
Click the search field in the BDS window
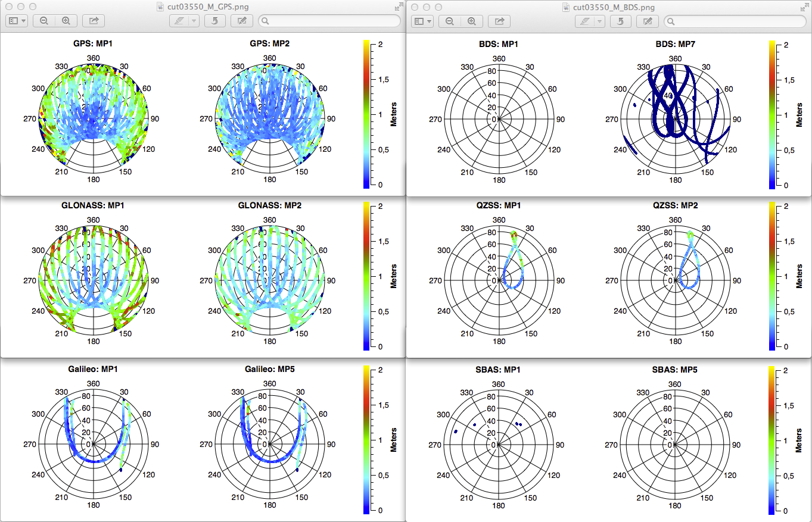(736, 21)
